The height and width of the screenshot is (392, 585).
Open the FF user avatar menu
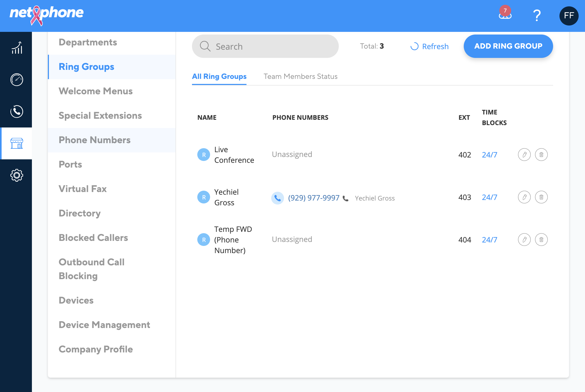coord(569,16)
